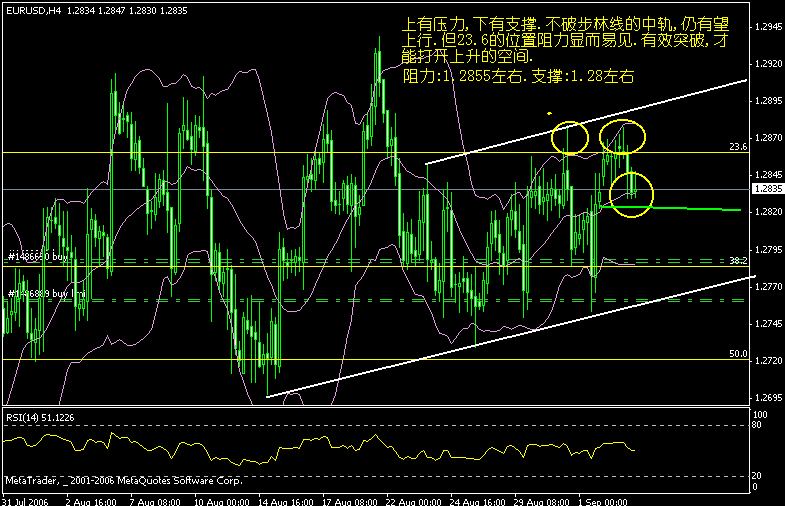Viewport: 785px width, 506px height.
Task: Click the buy limit order label
Action: click(47, 293)
